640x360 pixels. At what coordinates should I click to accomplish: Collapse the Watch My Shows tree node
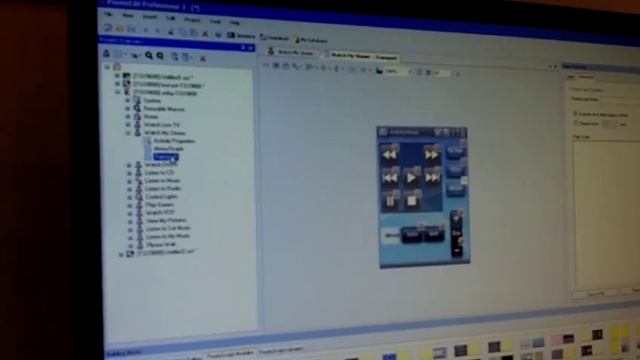(128, 133)
